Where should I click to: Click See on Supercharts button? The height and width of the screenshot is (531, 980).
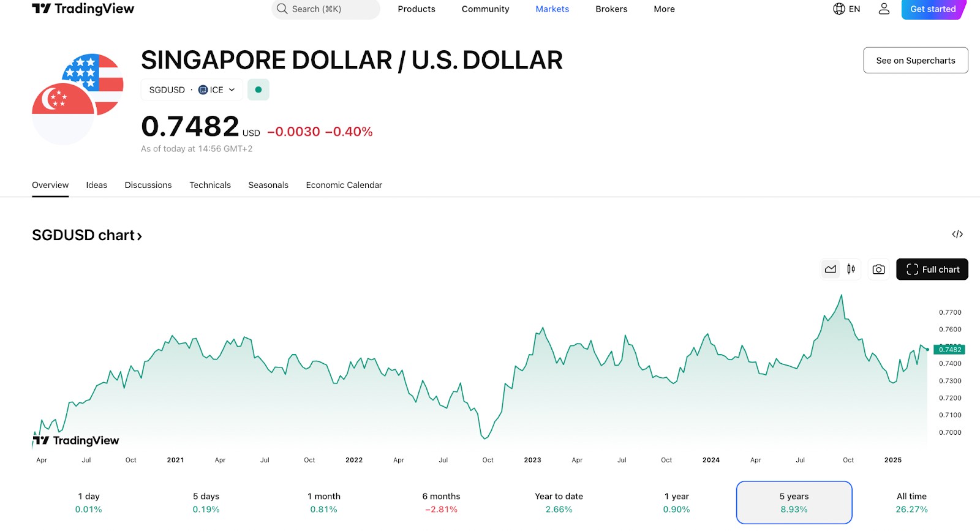(916, 60)
